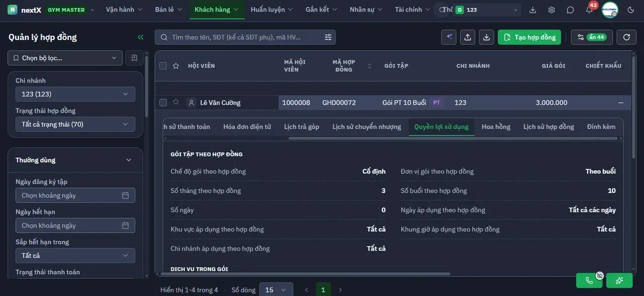644x296 pixels.
Task: Open Sắp hết hạn trong dropdown
Action: click(75, 255)
